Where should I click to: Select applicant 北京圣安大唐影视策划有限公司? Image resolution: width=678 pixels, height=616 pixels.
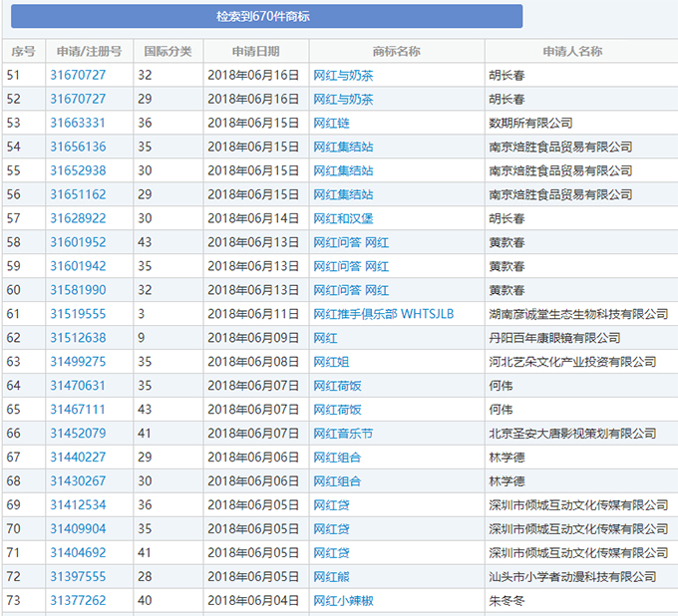(x=572, y=434)
